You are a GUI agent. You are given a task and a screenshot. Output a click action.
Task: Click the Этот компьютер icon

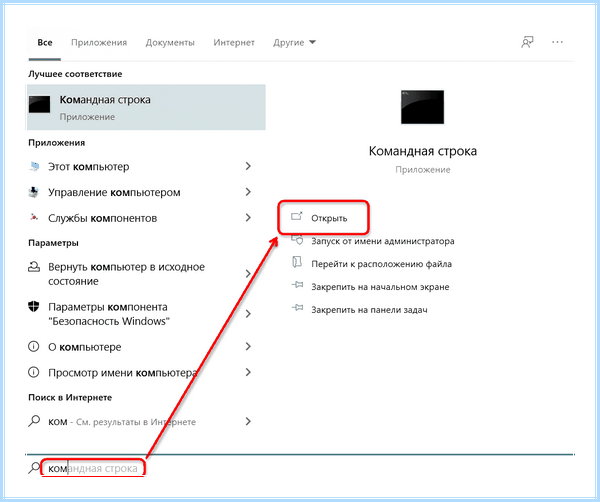[34, 166]
